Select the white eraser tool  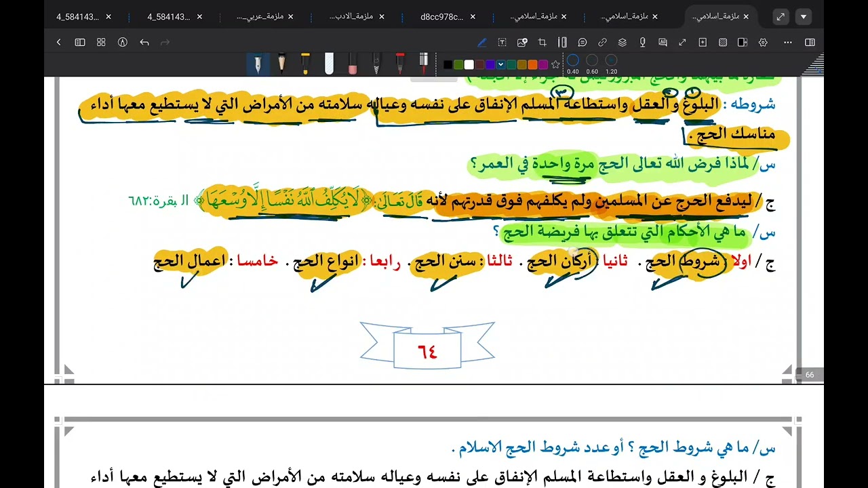tap(329, 64)
